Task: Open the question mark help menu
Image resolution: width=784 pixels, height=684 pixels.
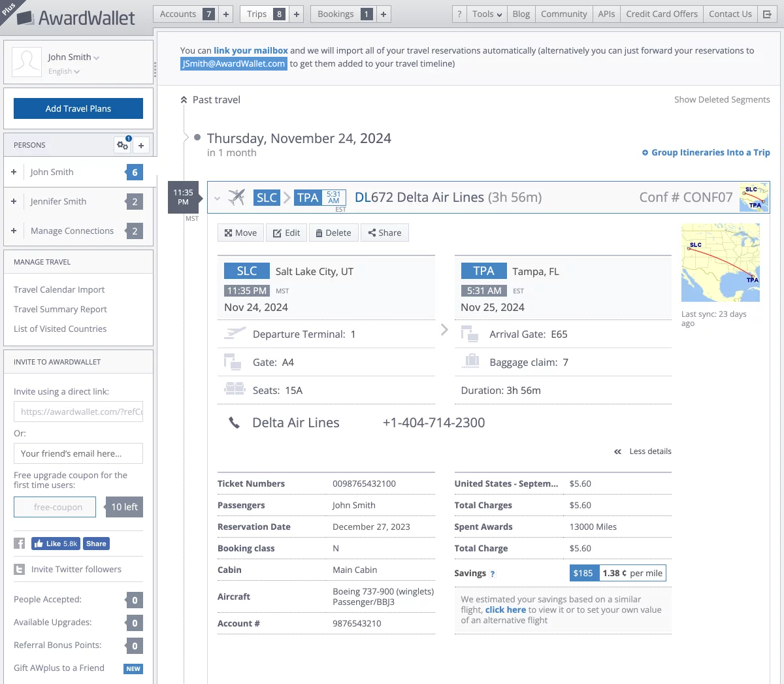Action: 459,14
